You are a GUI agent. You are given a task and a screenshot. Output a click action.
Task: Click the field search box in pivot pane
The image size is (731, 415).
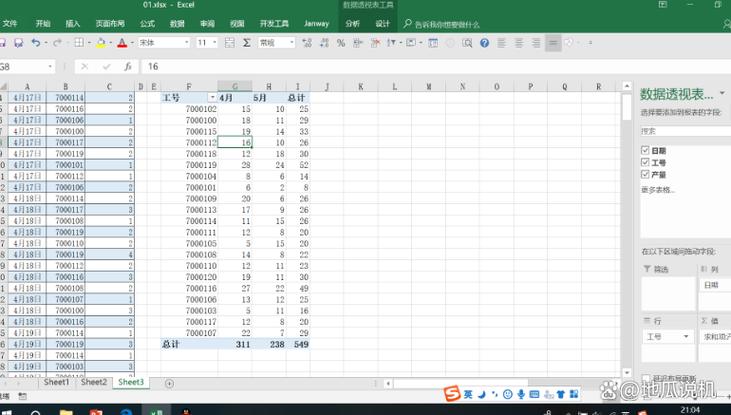[x=685, y=131]
